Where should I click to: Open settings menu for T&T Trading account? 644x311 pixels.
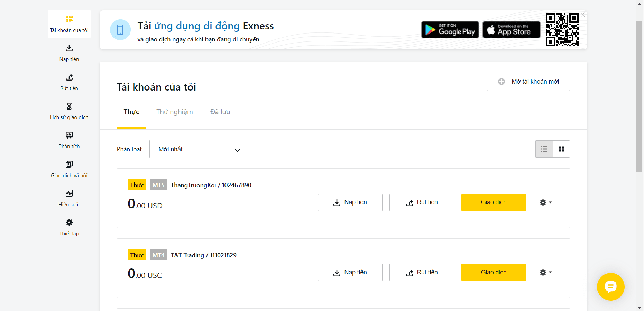[546, 272]
